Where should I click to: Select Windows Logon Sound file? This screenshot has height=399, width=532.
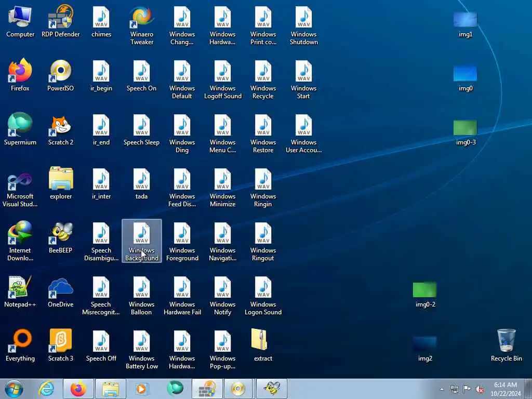click(263, 296)
